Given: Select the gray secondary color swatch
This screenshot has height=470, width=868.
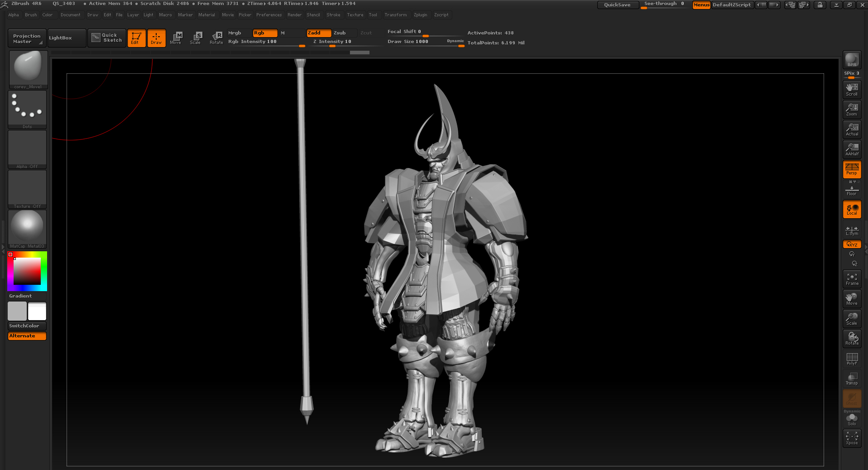Looking at the screenshot, I should pyautogui.click(x=17, y=311).
